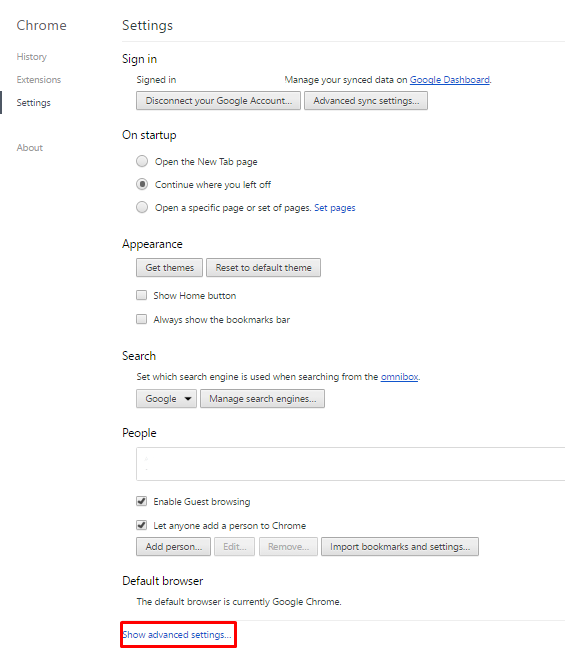565x653 pixels.
Task: Click the Set pages link
Action: [x=335, y=208]
